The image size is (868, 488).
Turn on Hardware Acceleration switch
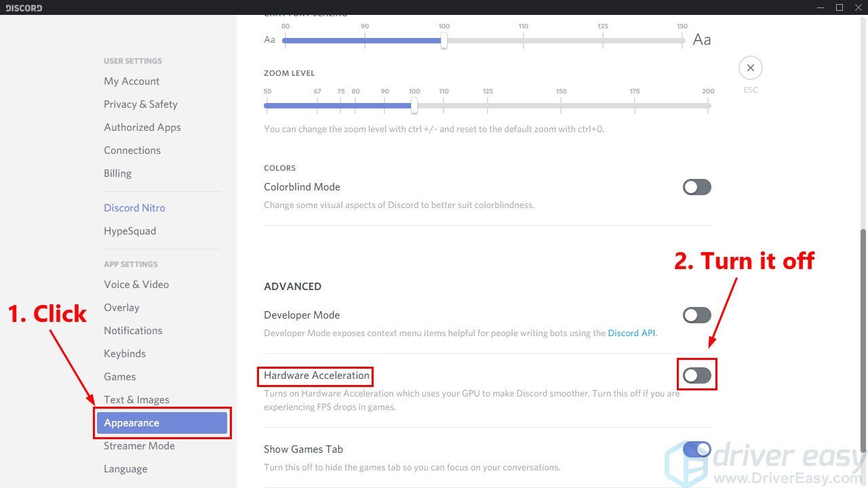pos(696,375)
